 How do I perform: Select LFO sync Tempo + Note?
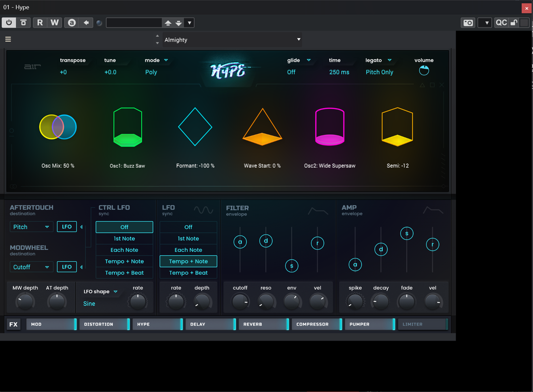coord(188,261)
